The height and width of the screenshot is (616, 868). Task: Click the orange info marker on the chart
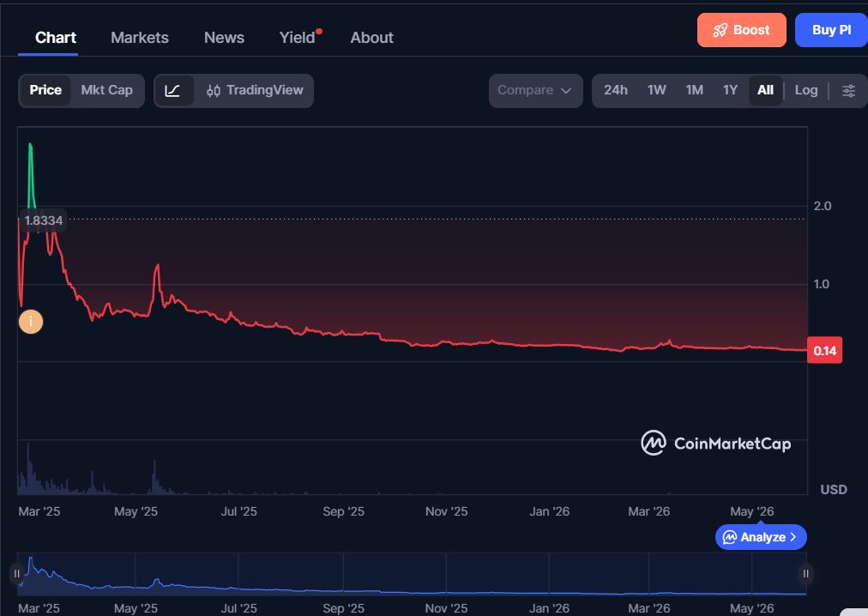point(31,322)
